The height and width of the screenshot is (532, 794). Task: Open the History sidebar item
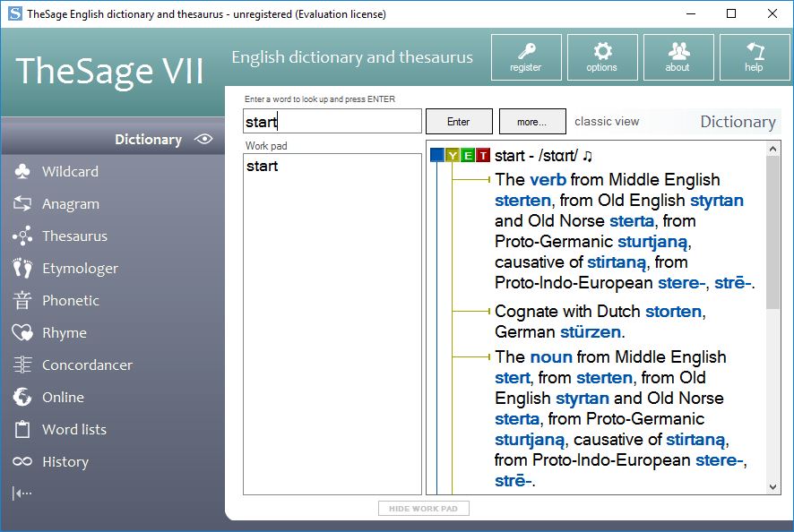(65, 461)
